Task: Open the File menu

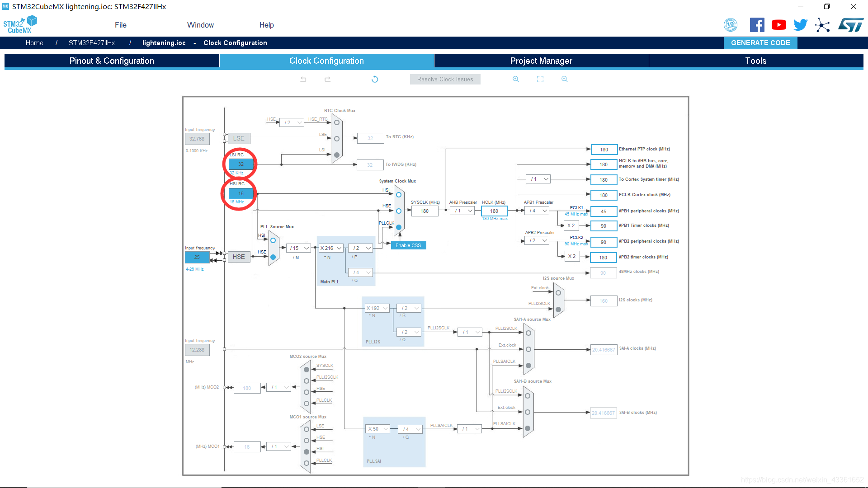Action: click(120, 25)
